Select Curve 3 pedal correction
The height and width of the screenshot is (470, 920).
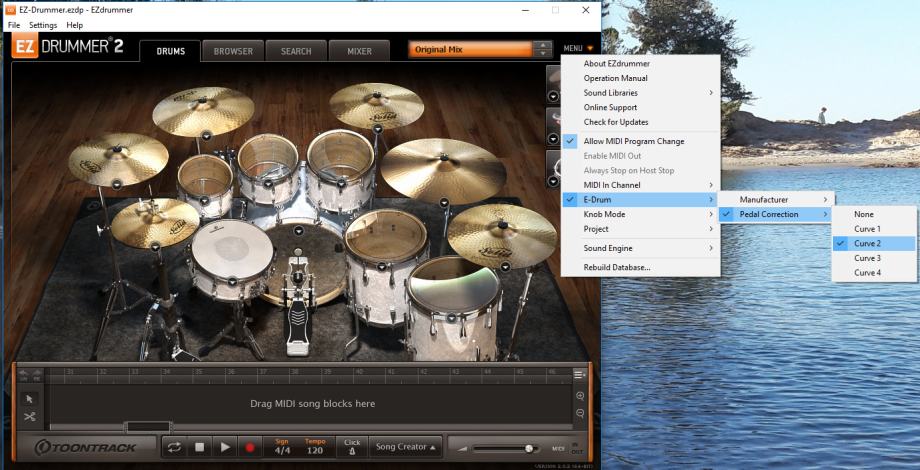[874, 258]
